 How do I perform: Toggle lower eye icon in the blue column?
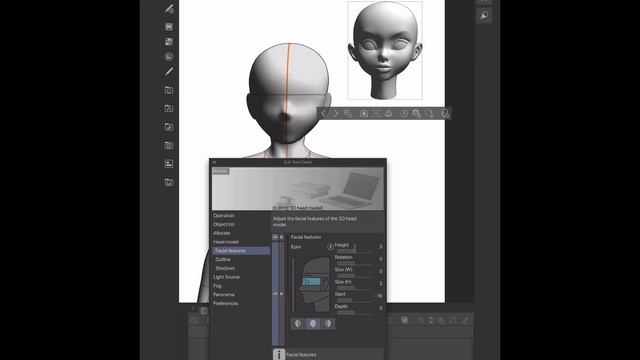tap(275, 293)
